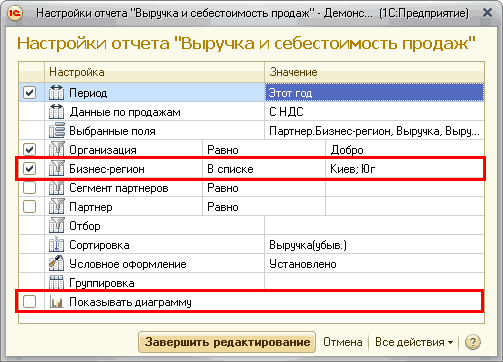
Task: Select the Группировка row label
Action: [x=102, y=283]
